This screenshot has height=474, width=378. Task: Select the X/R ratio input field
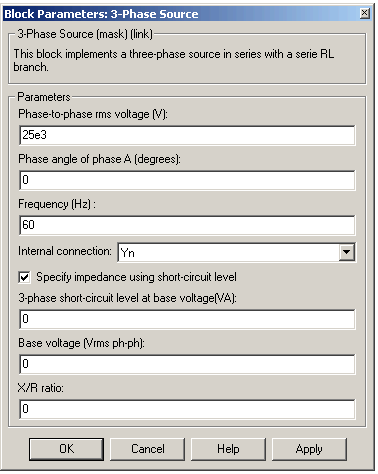[x=187, y=409]
